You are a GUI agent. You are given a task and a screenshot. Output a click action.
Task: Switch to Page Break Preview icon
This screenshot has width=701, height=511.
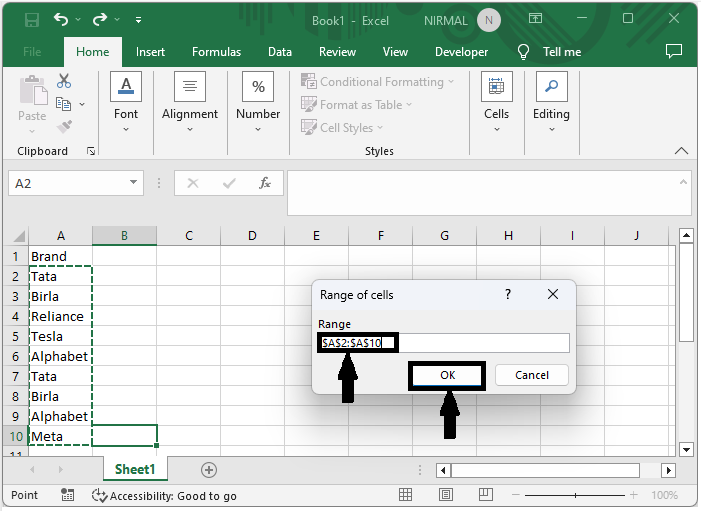tap(486, 494)
